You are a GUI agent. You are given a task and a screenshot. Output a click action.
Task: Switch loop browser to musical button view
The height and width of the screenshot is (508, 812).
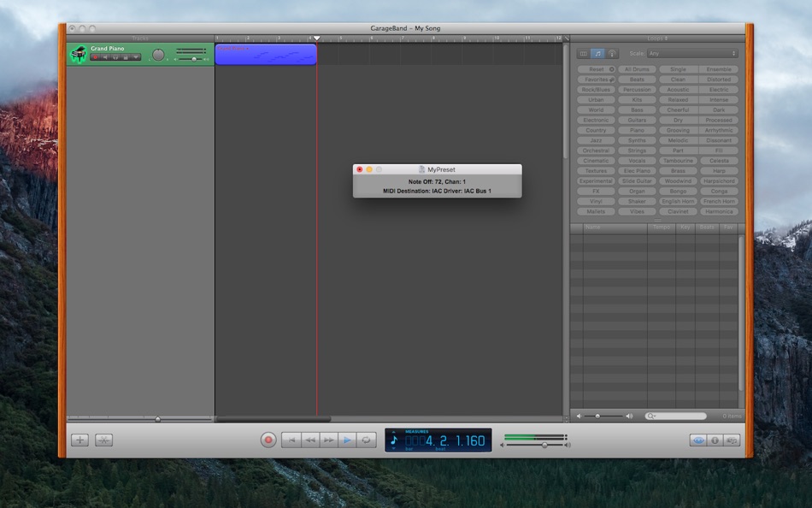point(597,53)
